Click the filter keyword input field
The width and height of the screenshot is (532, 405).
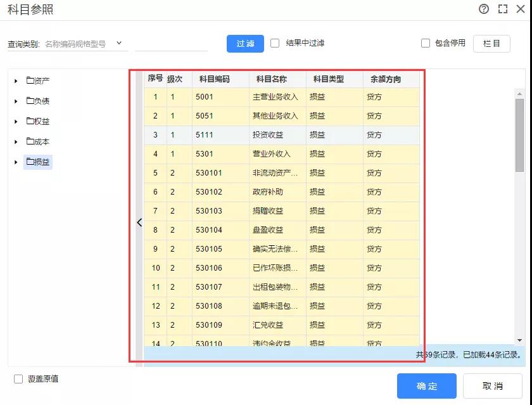(x=171, y=44)
